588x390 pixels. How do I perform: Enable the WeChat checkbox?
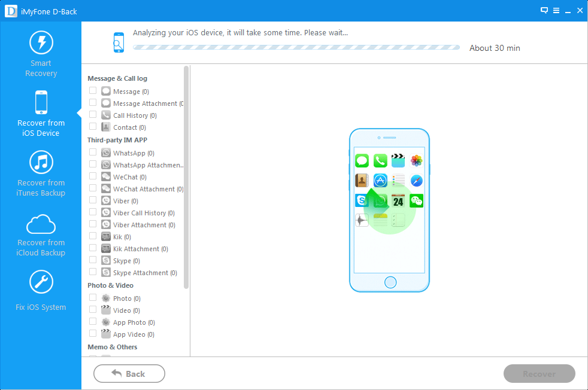tap(93, 176)
